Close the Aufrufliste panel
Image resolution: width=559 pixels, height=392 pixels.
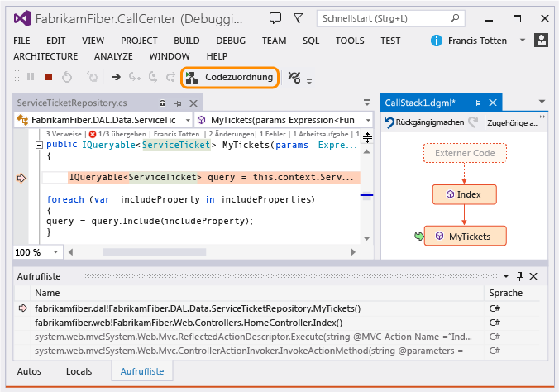coord(533,276)
